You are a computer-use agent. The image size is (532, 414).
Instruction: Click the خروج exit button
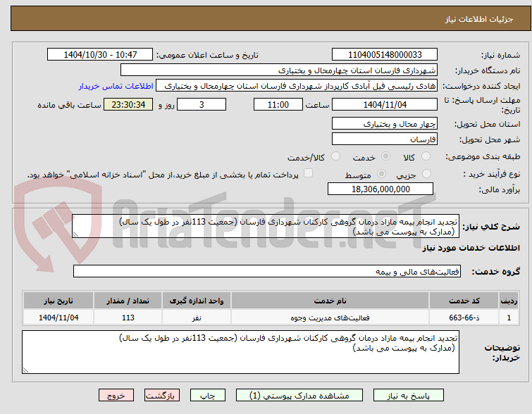116,396
